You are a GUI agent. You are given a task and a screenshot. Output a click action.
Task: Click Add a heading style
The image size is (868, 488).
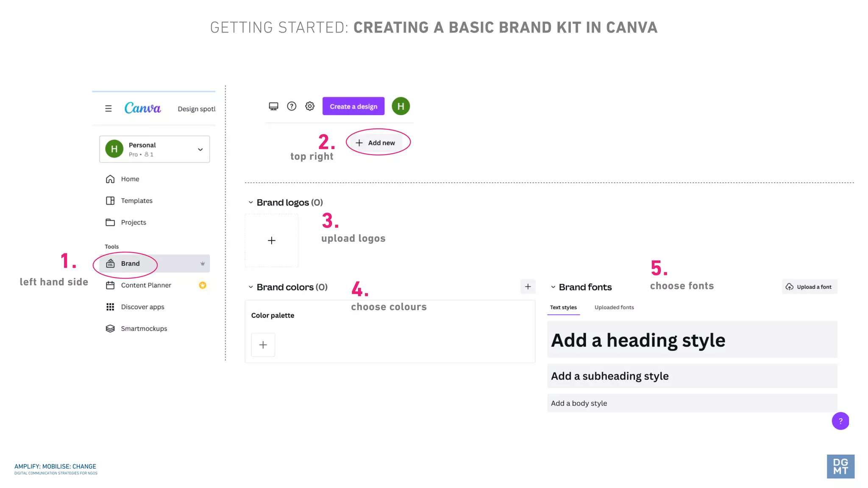coord(692,340)
